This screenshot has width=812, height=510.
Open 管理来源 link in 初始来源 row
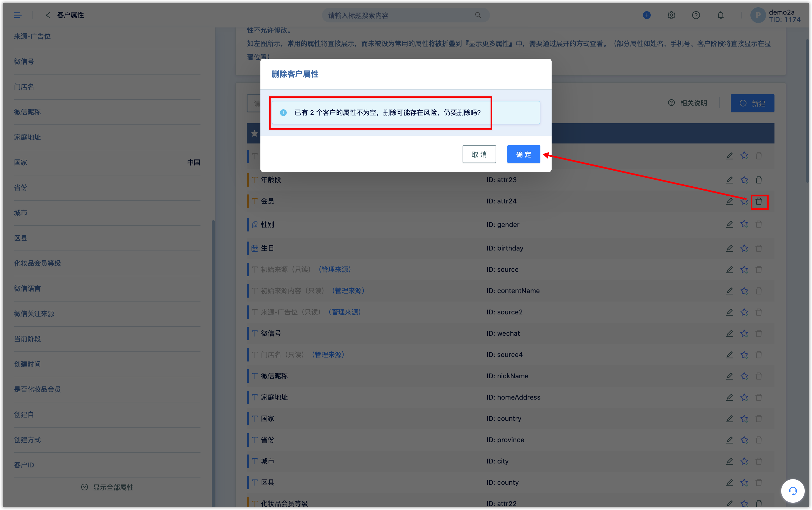point(335,269)
